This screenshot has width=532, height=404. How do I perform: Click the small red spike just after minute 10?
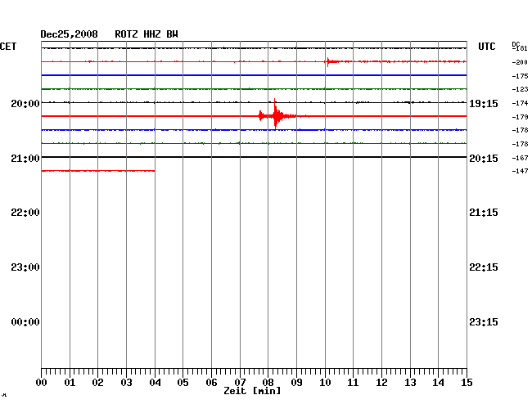click(328, 61)
